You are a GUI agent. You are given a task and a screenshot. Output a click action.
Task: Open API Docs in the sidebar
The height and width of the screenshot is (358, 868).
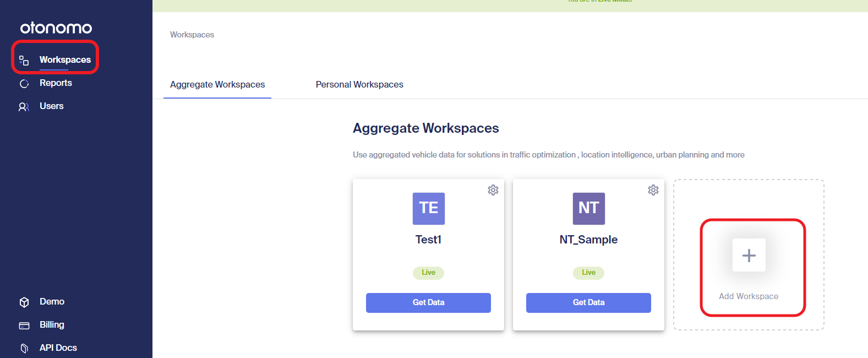tap(58, 348)
